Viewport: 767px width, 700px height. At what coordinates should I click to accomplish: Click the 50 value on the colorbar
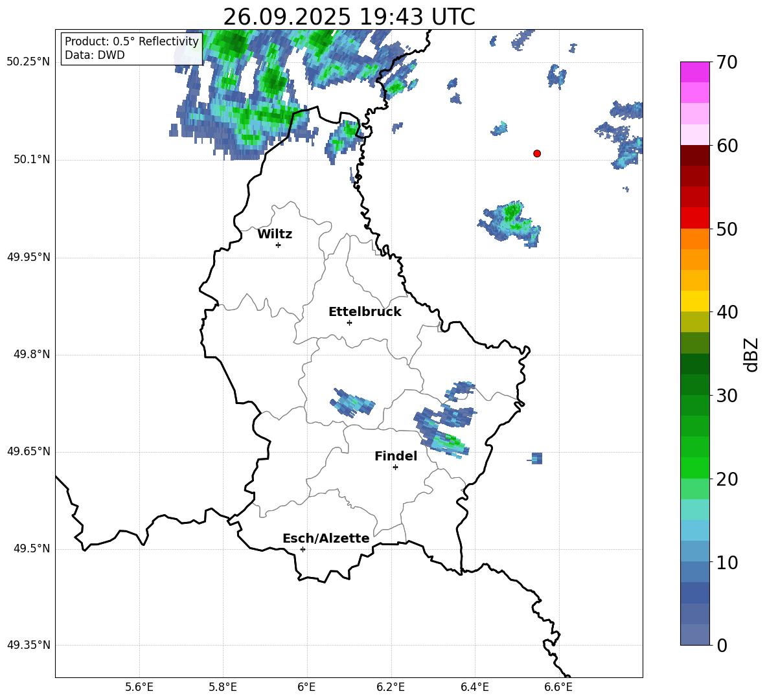pos(727,229)
